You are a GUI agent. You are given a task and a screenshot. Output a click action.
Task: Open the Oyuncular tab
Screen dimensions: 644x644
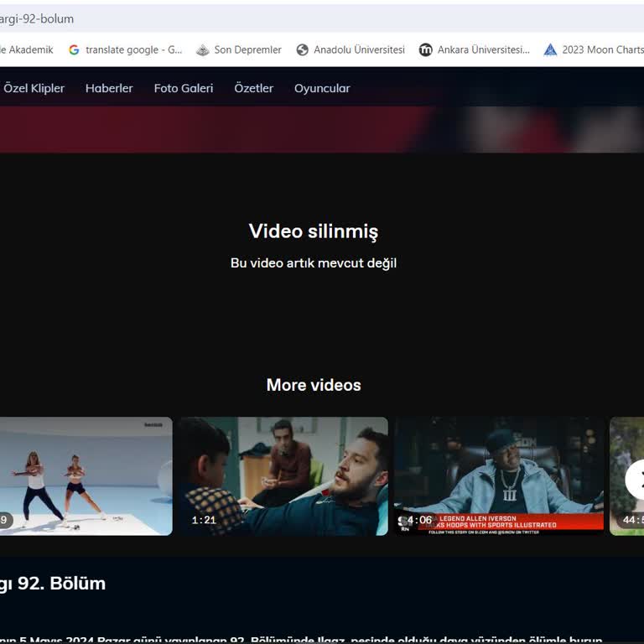tap(322, 88)
